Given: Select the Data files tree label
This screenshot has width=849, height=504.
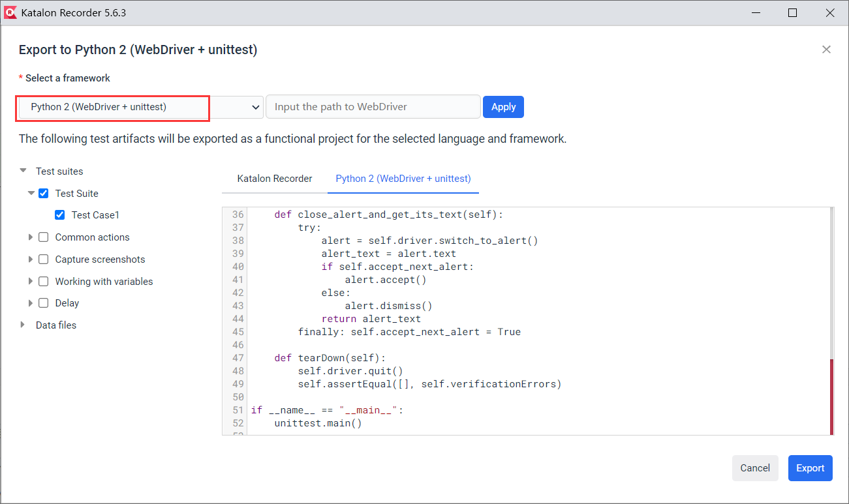Looking at the screenshot, I should [56, 325].
